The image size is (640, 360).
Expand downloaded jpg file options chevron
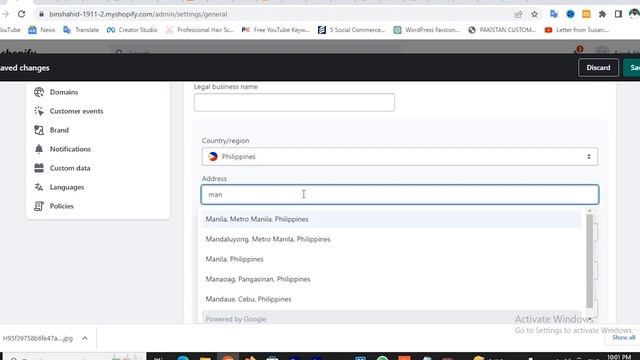[x=85, y=338]
